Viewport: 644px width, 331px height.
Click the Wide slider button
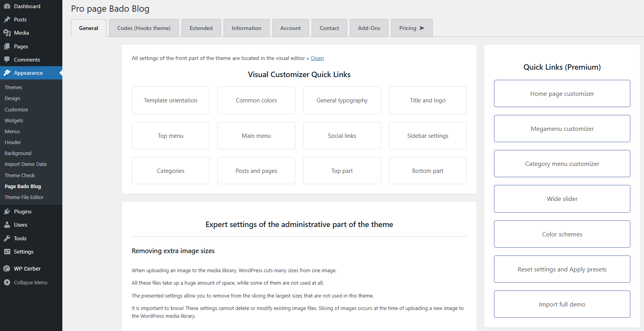(x=562, y=199)
